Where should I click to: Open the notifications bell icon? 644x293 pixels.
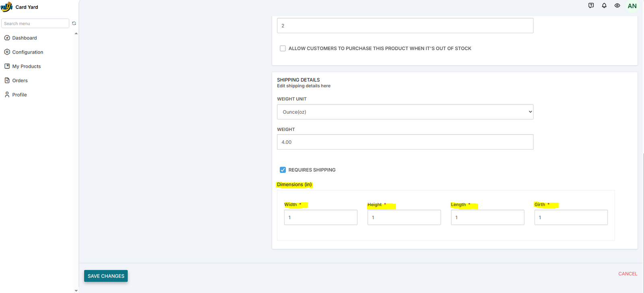coord(604,6)
